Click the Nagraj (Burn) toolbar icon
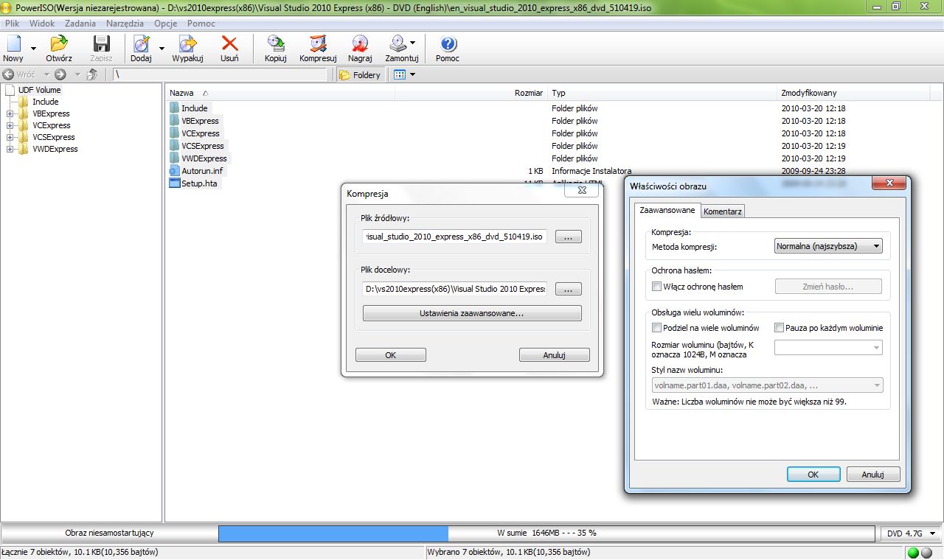The height and width of the screenshot is (560, 944). pyautogui.click(x=360, y=49)
